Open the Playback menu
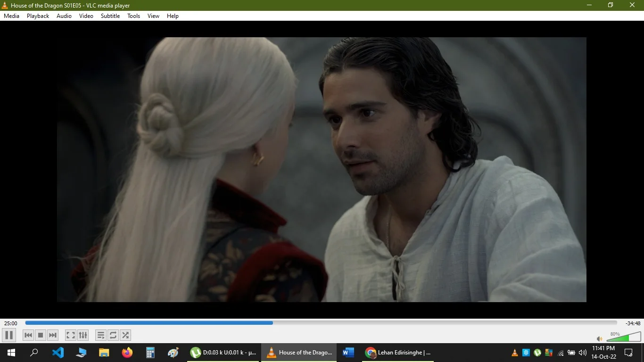Image resolution: width=644 pixels, height=362 pixels. click(38, 16)
